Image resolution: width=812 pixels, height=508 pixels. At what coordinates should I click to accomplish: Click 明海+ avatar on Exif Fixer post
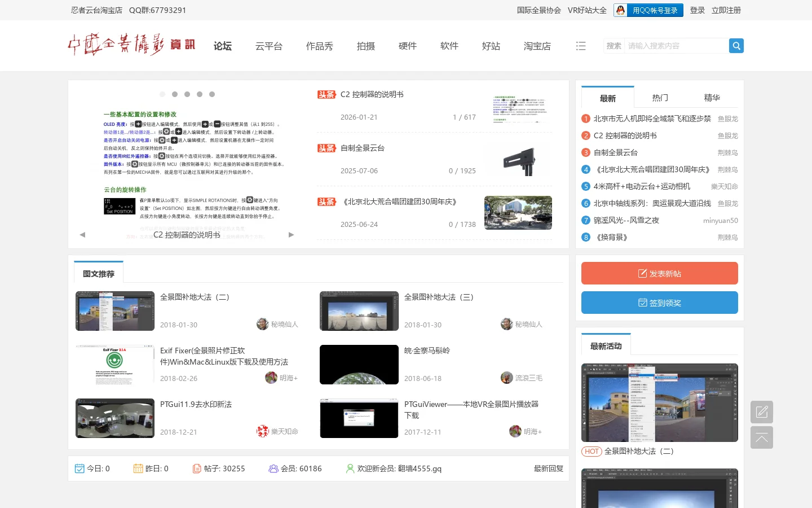tap(271, 378)
